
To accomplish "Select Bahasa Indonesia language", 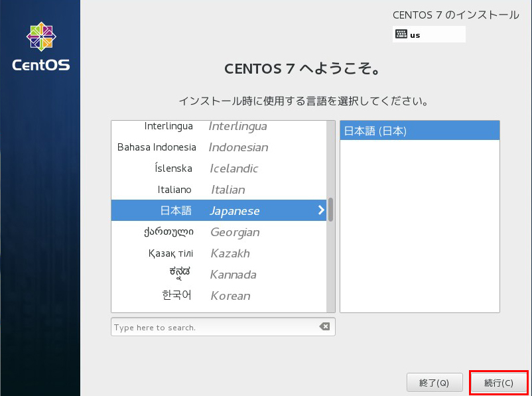I will [218, 147].
